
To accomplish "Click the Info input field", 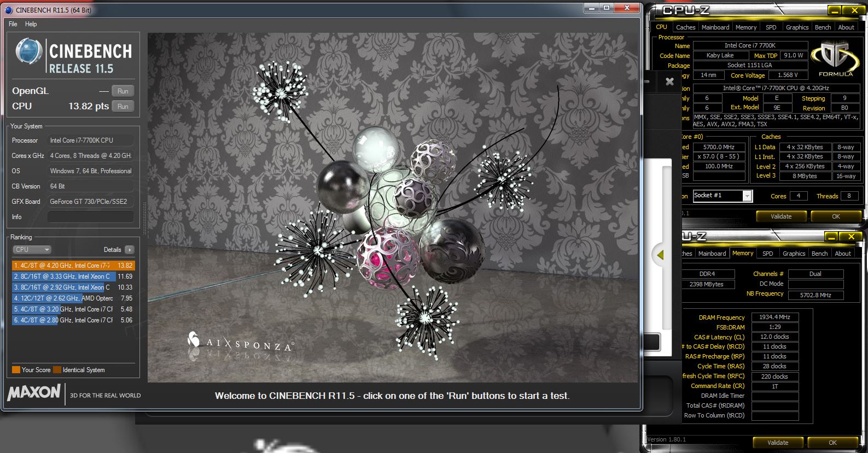I will click(x=91, y=217).
